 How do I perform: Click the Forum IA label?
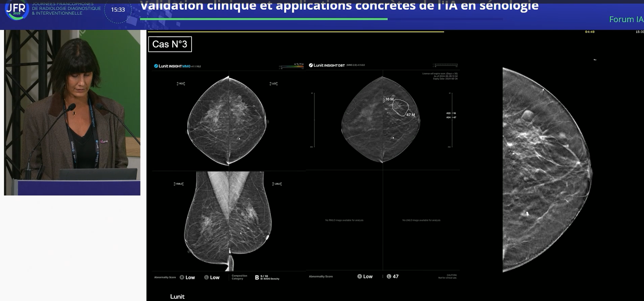(626, 19)
